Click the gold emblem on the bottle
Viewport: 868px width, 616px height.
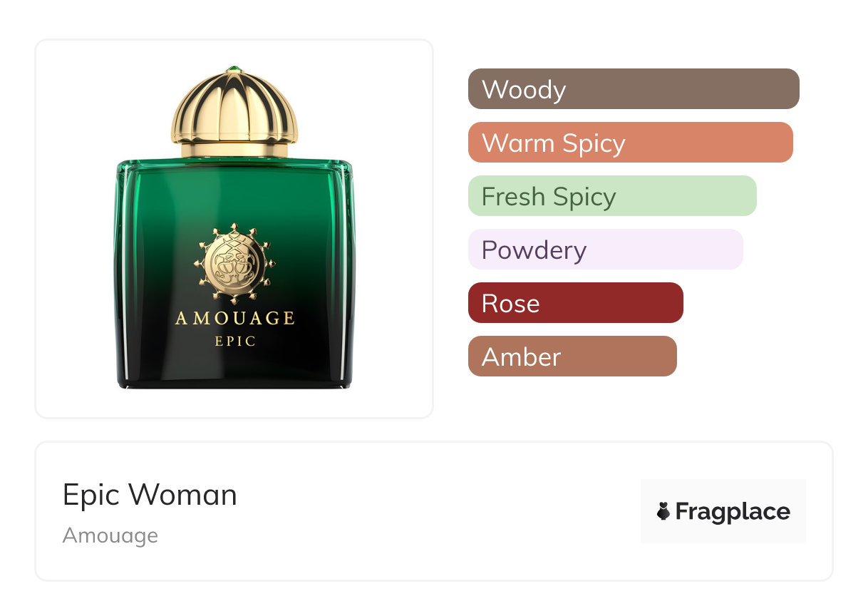point(234,263)
